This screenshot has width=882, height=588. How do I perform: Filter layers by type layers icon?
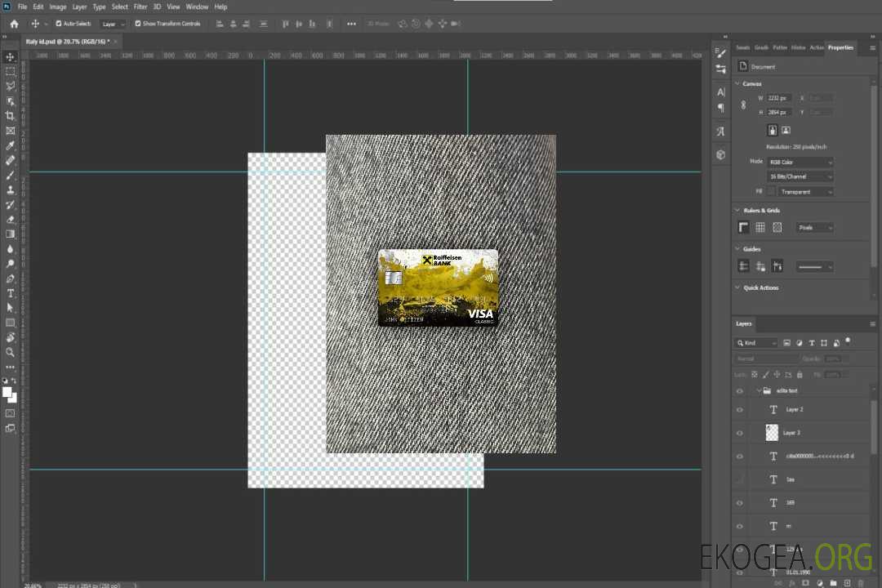pos(812,343)
